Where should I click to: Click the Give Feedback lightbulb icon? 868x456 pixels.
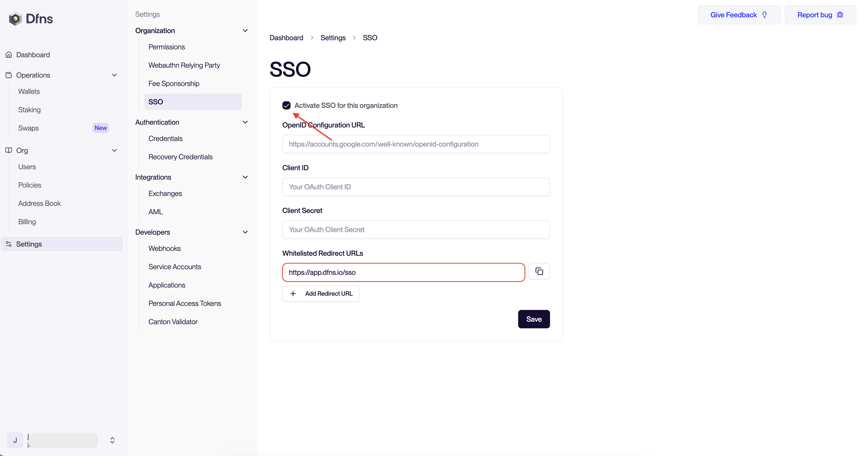tap(764, 15)
